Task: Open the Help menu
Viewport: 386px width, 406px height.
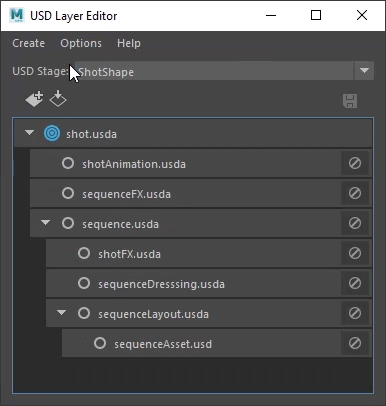Action: coord(129,43)
